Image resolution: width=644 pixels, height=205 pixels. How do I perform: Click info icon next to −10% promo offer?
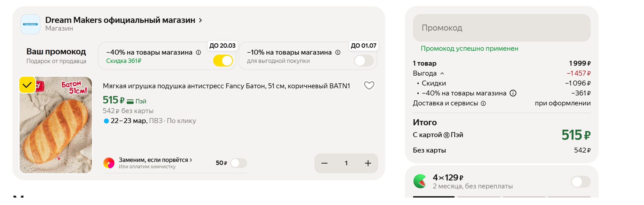(x=338, y=52)
